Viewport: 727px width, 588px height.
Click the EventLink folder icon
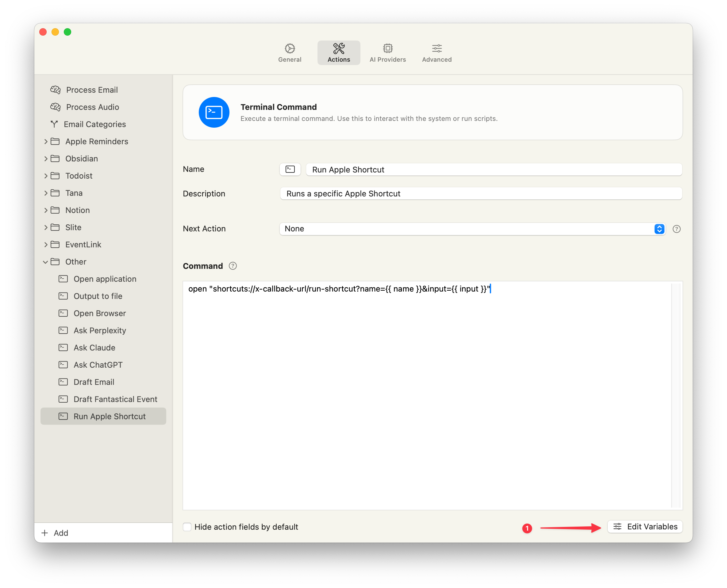click(x=55, y=245)
